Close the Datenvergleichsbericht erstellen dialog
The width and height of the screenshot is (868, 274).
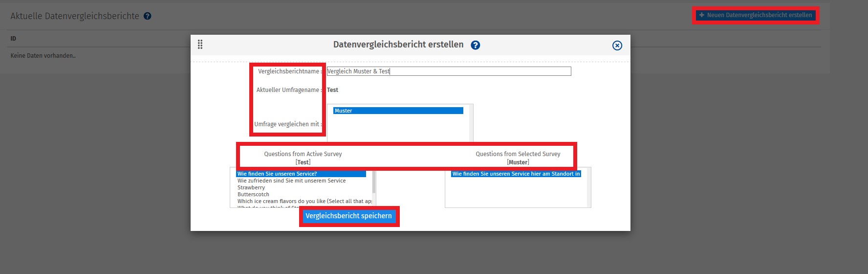click(x=617, y=46)
